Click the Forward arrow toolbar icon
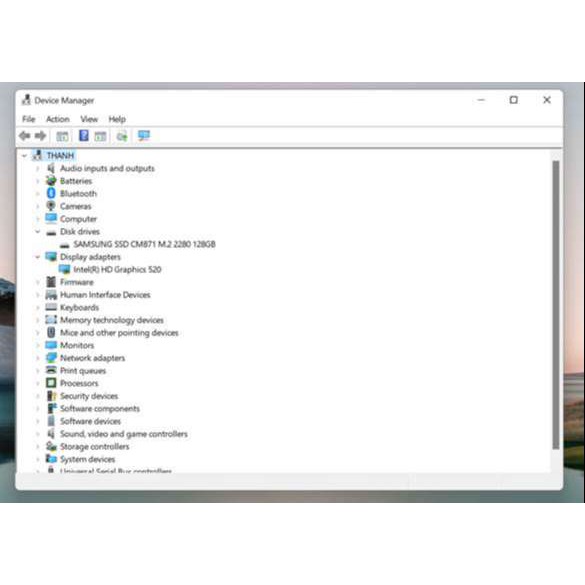585x585 pixels. point(40,136)
